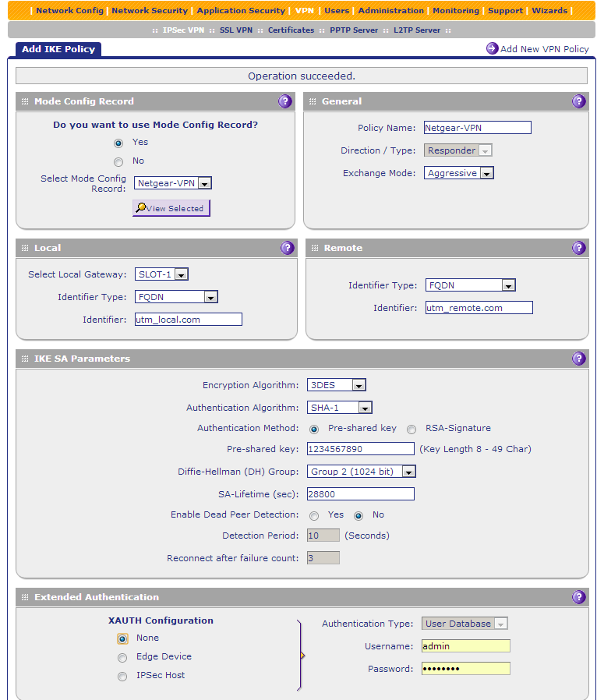The image size is (597, 700).
Task: Enable Dead Peer Detection with Yes
Action: 314,516
